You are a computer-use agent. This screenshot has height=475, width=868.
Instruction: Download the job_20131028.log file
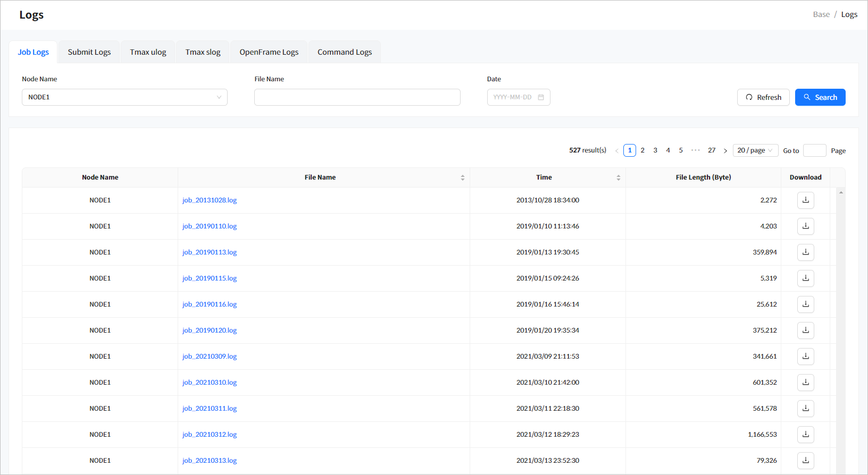[805, 200]
